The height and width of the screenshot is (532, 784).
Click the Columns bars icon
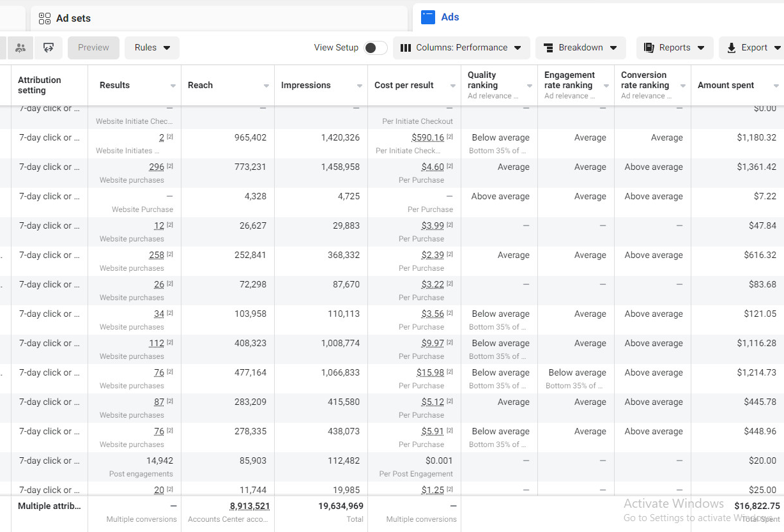(405, 48)
